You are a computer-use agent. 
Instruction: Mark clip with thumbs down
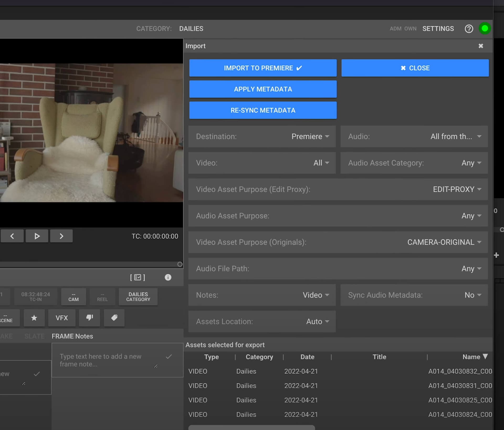(x=90, y=318)
